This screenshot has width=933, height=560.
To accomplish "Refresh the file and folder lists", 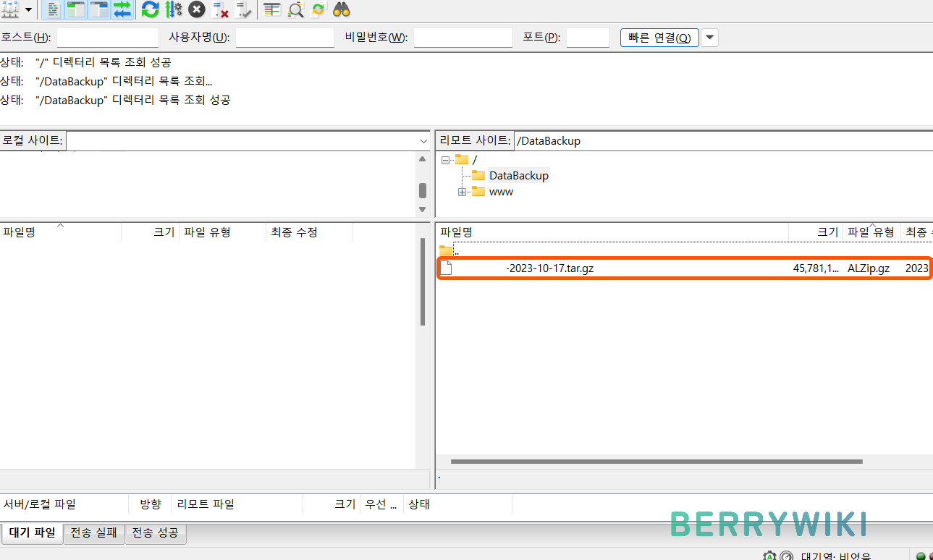I will 150,9.
